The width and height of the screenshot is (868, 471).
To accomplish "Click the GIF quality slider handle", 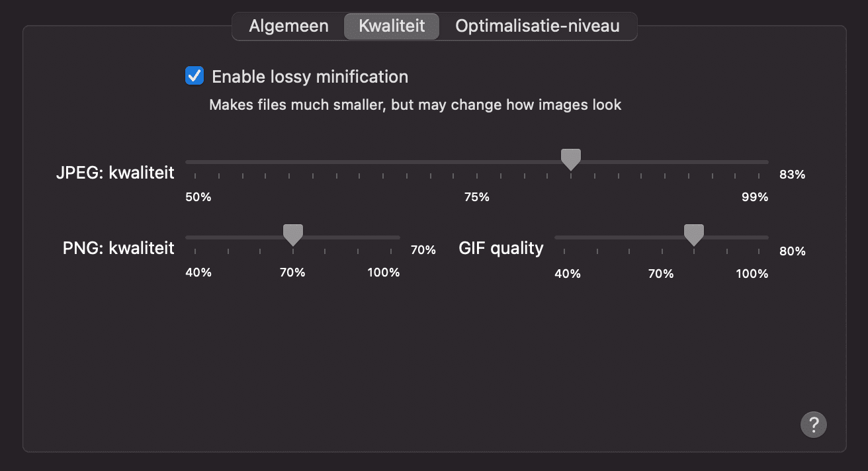I will pos(693,235).
